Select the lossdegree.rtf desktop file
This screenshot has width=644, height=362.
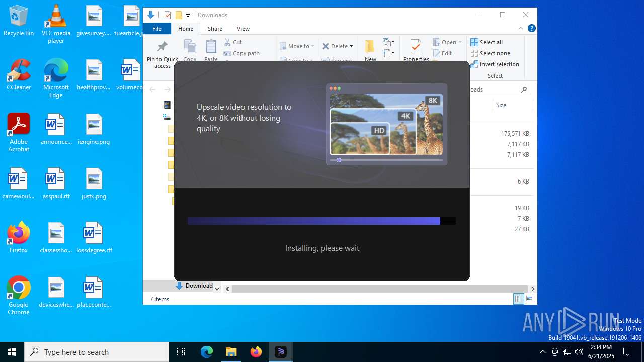coord(94,238)
